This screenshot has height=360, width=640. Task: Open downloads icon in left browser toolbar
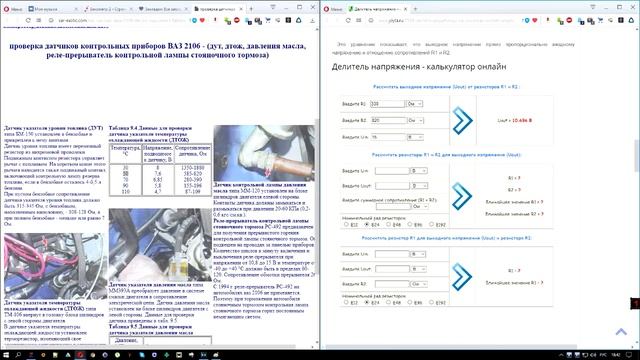click(312, 20)
